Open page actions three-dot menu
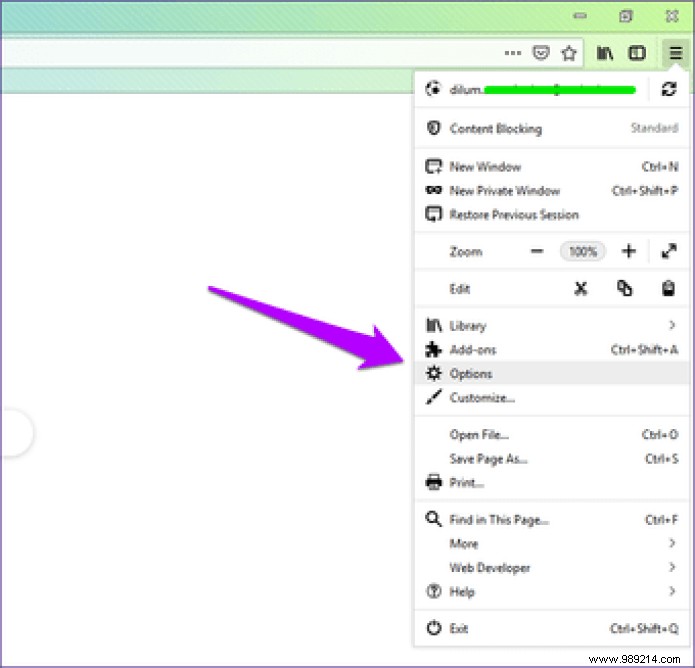Image resolution: width=695 pixels, height=668 pixels. 513,53
